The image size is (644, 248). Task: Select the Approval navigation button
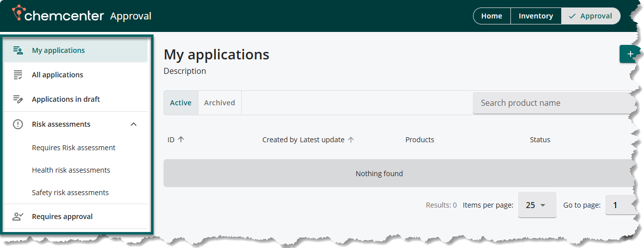(x=591, y=16)
